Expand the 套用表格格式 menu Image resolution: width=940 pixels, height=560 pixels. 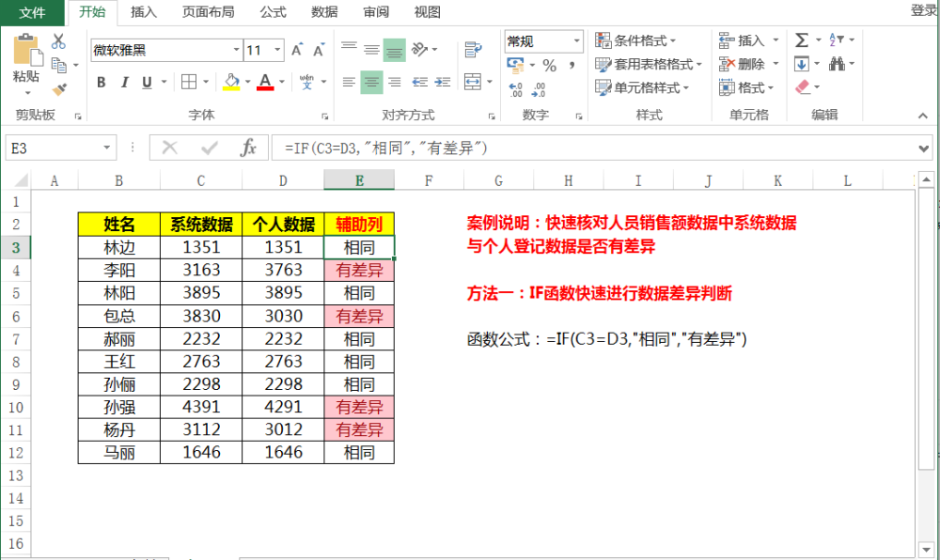(x=648, y=64)
